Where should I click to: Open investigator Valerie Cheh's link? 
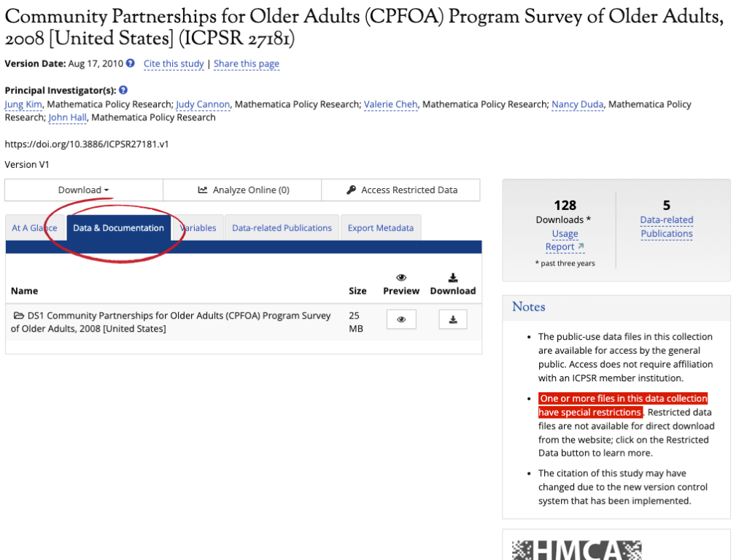coord(391,104)
